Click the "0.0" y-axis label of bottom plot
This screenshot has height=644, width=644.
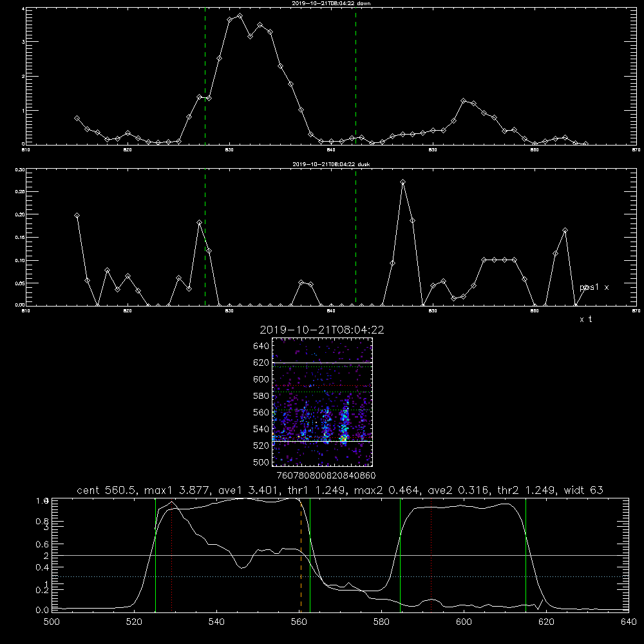[43, 610]
